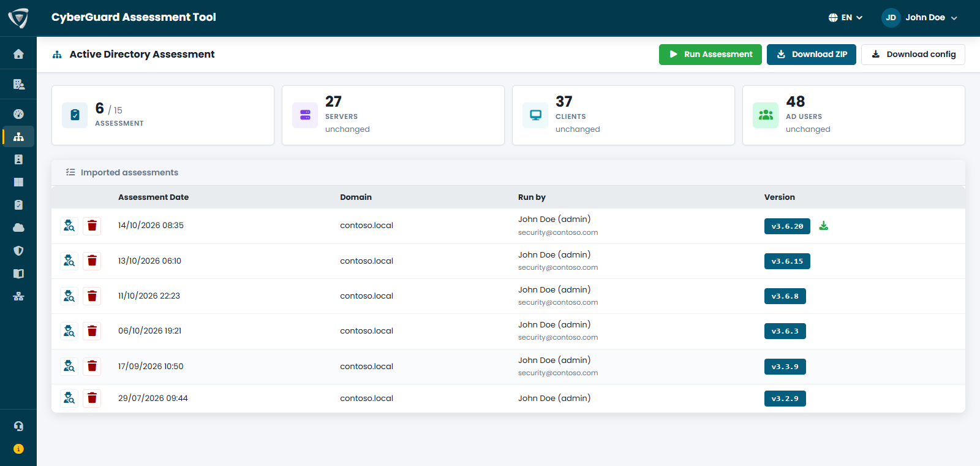This screenshot has height=466, width=980.
Task: Expand the John Doe account menu
Action: pyautogui.click(x=919, y=18)
